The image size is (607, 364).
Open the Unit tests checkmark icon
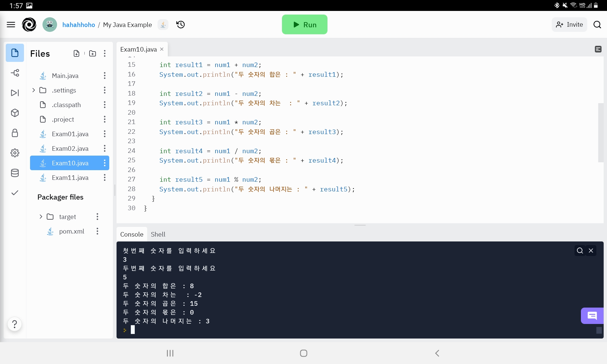15,193
